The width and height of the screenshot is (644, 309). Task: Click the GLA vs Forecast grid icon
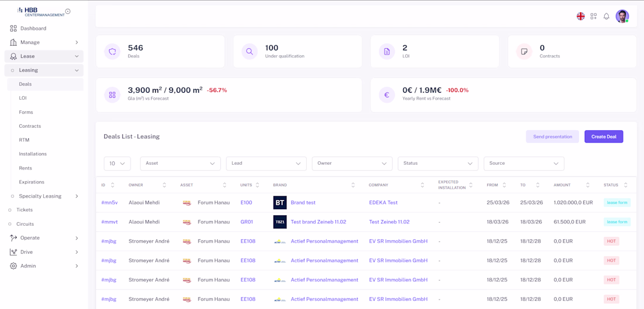tap(112, 94)
